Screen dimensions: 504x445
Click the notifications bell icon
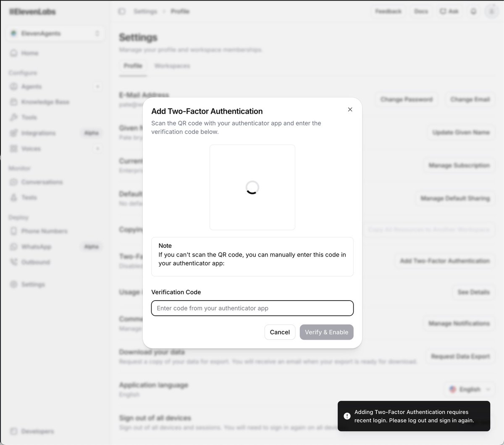point(473,11)
